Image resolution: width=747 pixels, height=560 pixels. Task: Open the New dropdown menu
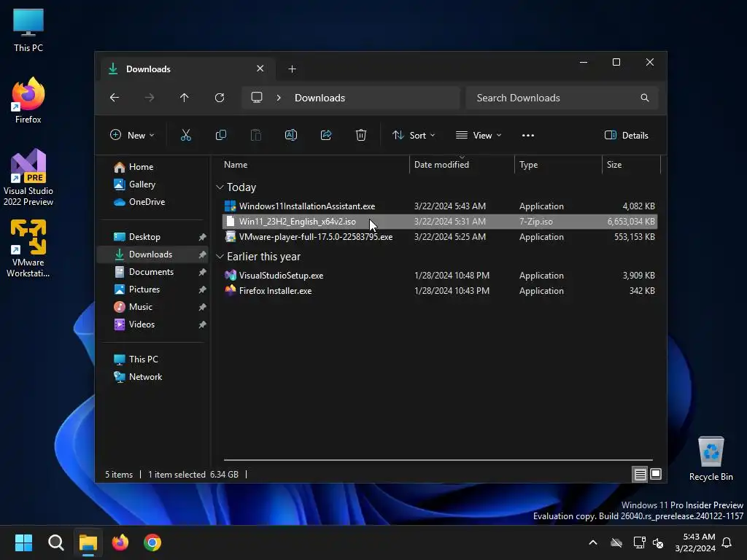coord(133,135)
